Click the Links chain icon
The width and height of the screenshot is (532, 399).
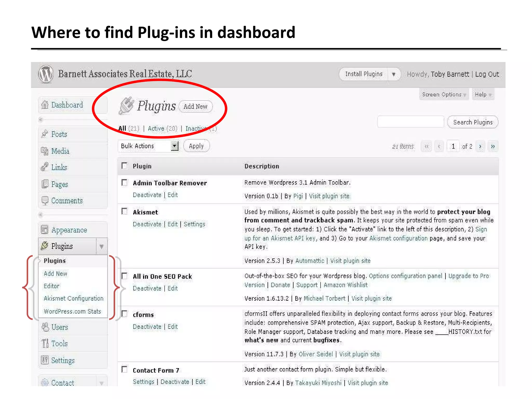45,167
